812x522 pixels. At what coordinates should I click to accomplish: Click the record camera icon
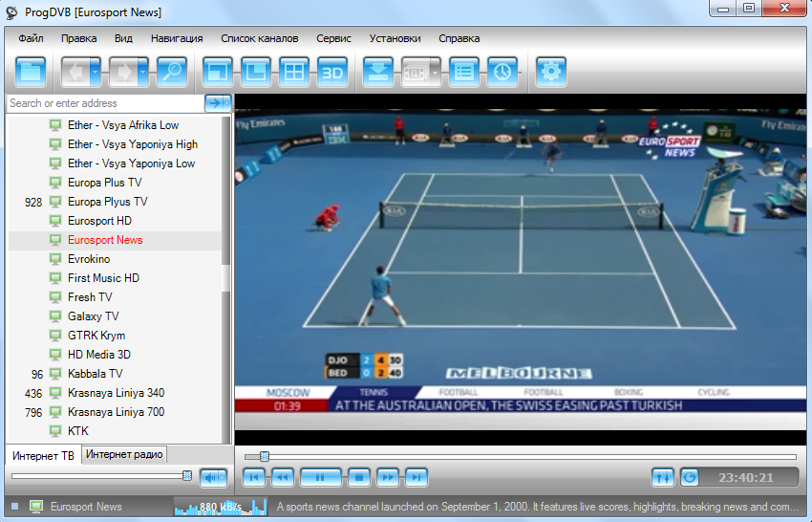[416, 72]
